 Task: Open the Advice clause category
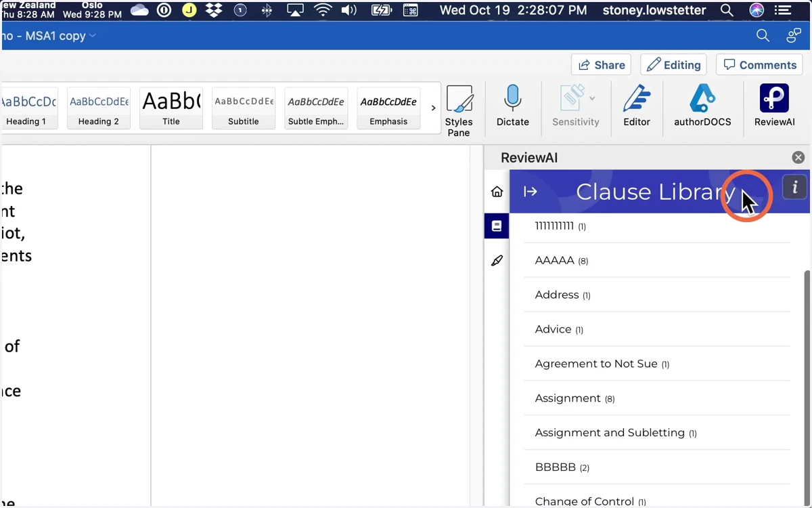click(x=657, y=330)
